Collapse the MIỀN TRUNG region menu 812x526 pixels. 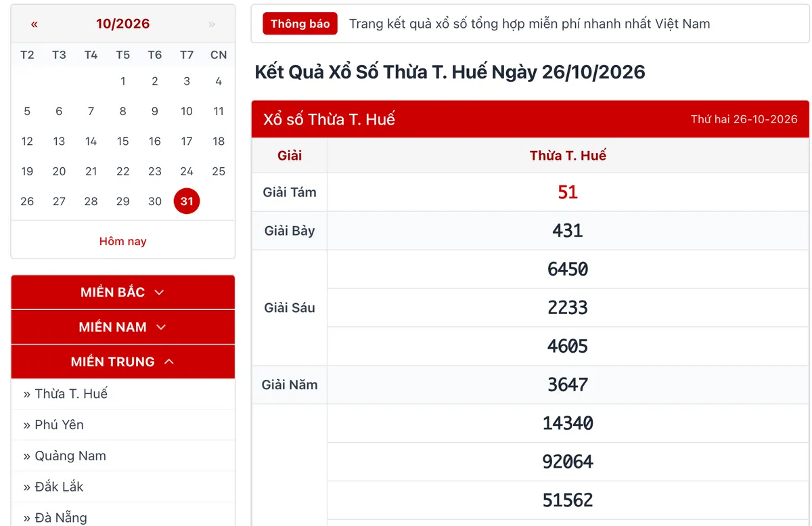122,361
